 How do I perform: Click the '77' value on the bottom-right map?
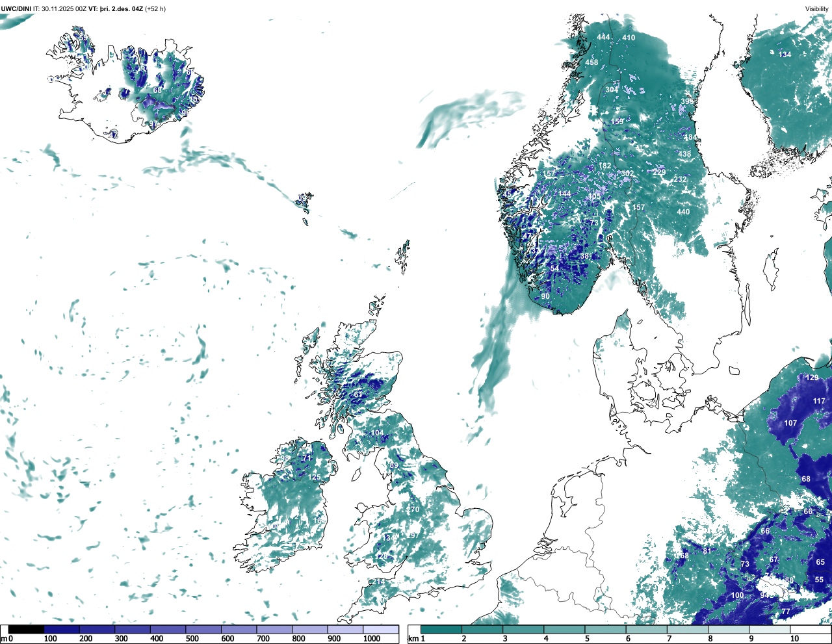click(786, 612)
